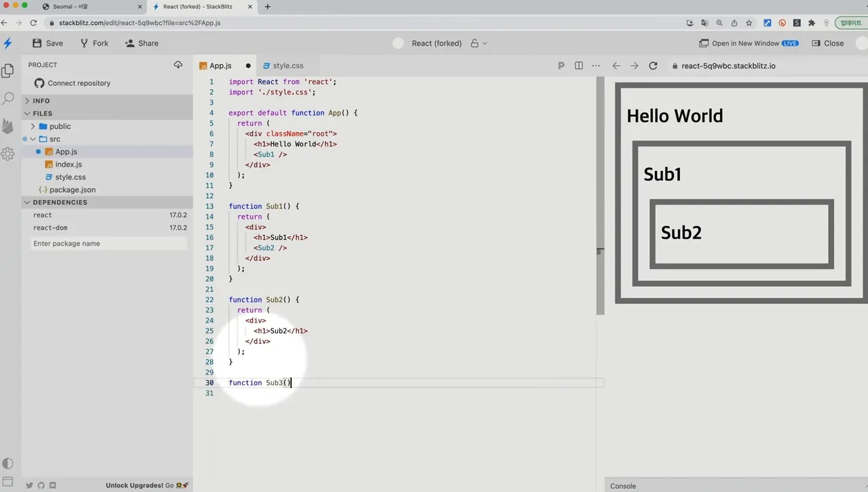Click the react-dom dependency row
The image size is (868, 492).
[x=109, y=228]
